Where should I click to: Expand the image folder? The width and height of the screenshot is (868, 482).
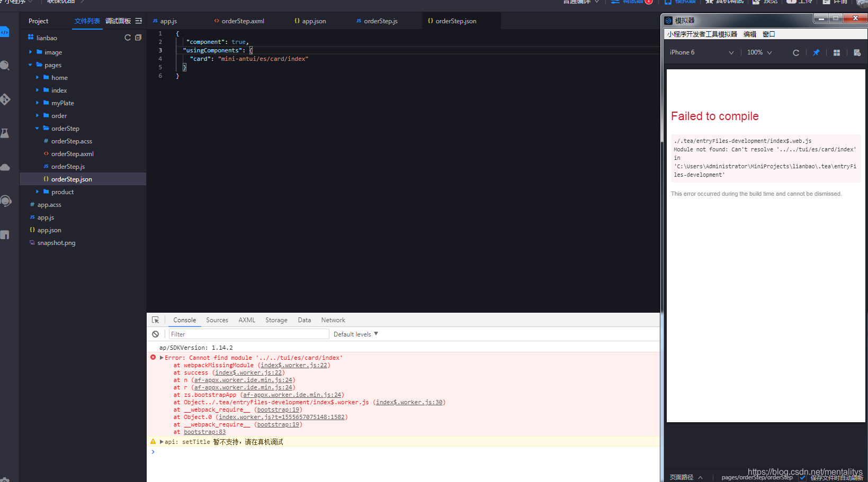click(30, 52)
